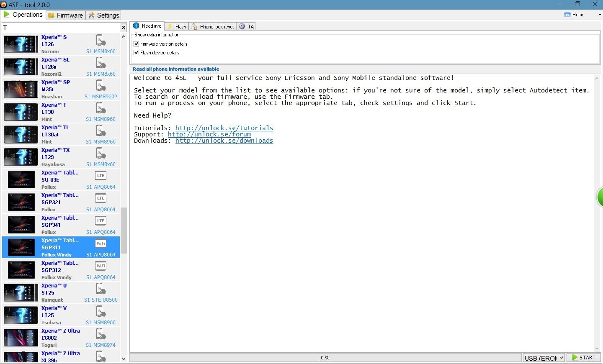
Task: Select the Togari codename text
Action: (49, 345)
